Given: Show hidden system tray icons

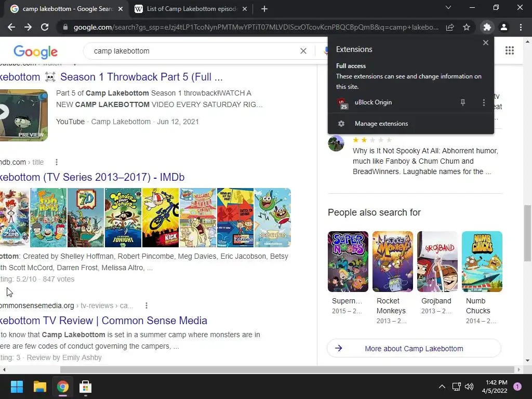Looking at the screenshot, I should pos(442,387).
